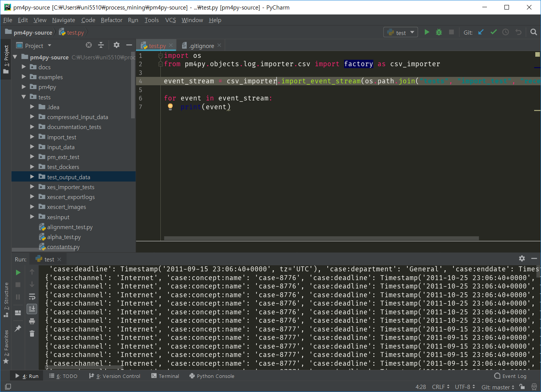Expand the test_output_data folder
541x392 pixels.
pos(32,177)
